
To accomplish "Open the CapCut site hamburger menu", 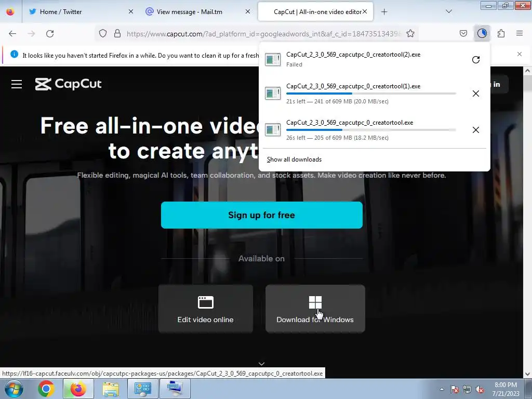I will click(17, 84).
